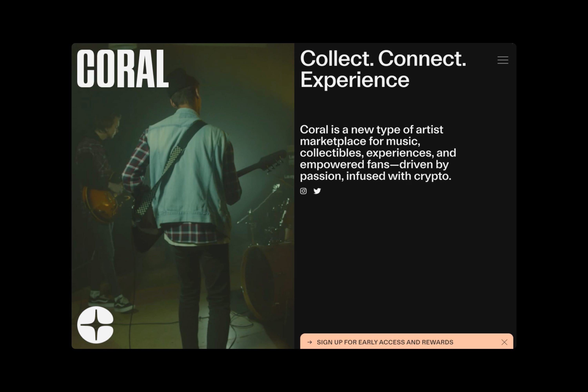The height and width of the screenshot is (392, 588).
Task: Click the large CORAL wordmark logo
Action: (x=123, y=68)
